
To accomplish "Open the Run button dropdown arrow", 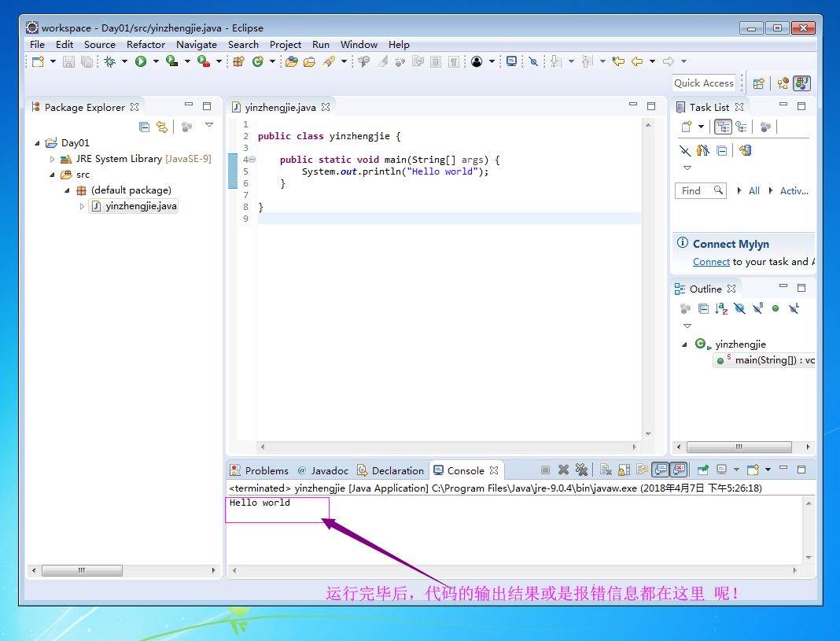I will point(156,61).
